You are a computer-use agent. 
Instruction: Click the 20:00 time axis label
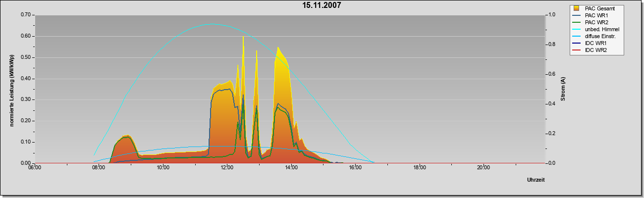pyautogui.click(x=483, y=167)
